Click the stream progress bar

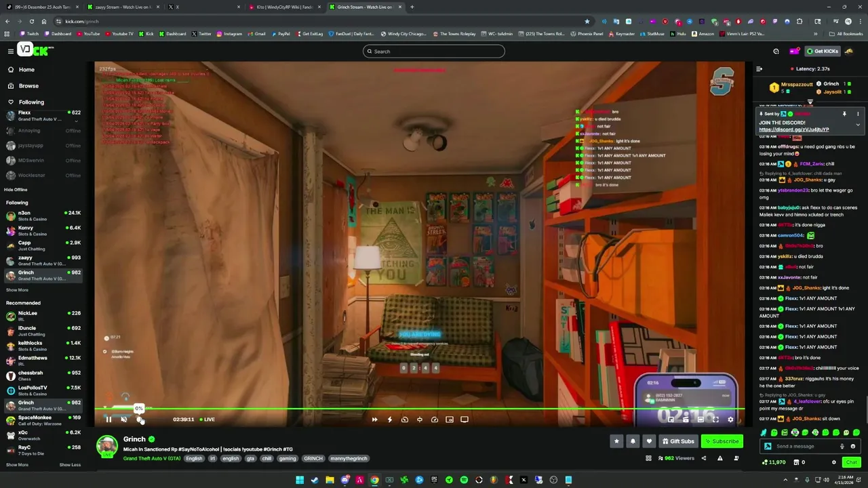(x=420, y=409)
